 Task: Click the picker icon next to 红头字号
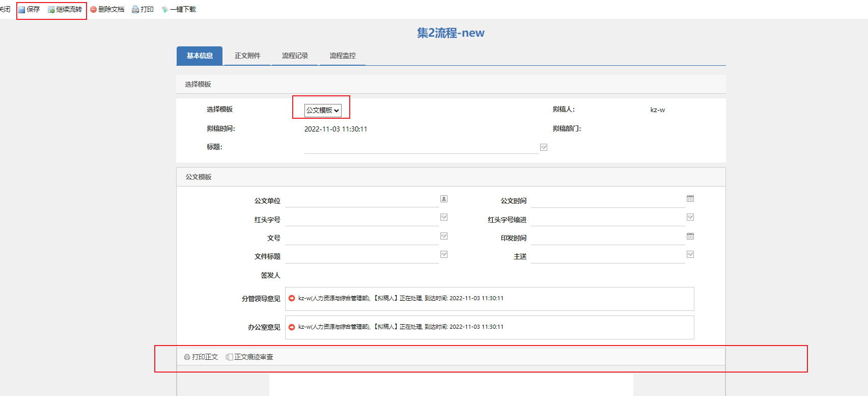point(444,217)
